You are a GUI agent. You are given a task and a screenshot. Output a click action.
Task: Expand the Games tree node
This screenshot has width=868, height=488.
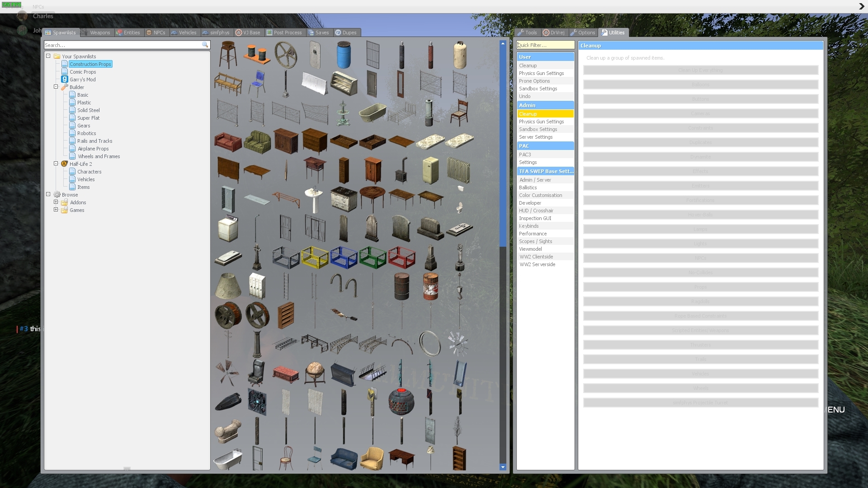tap(56, 210)
